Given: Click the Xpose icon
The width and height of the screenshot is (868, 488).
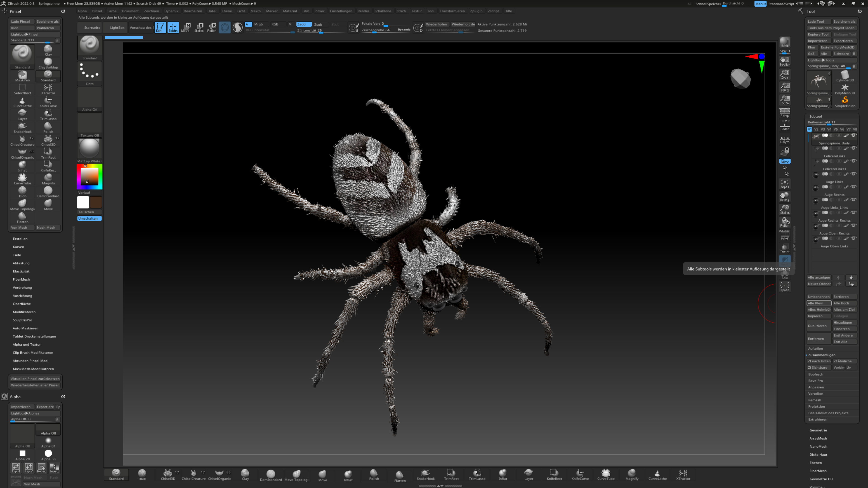Looking at the screenshot, I should tap(784, 287).
